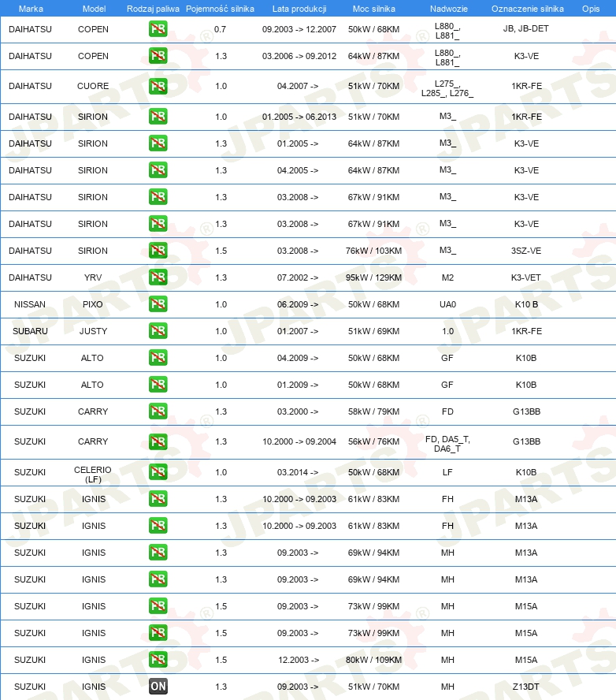Click the Lata produkcji column header
This screenshot has width=616, height=700.
pyautogui.click(x=299, y=9)
